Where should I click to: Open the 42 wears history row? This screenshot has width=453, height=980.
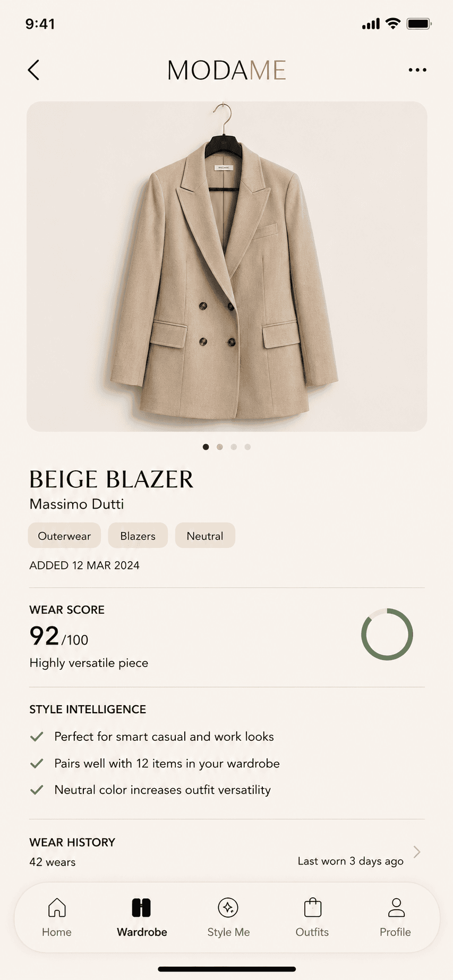pyautogui.click(x=227, y=852)
